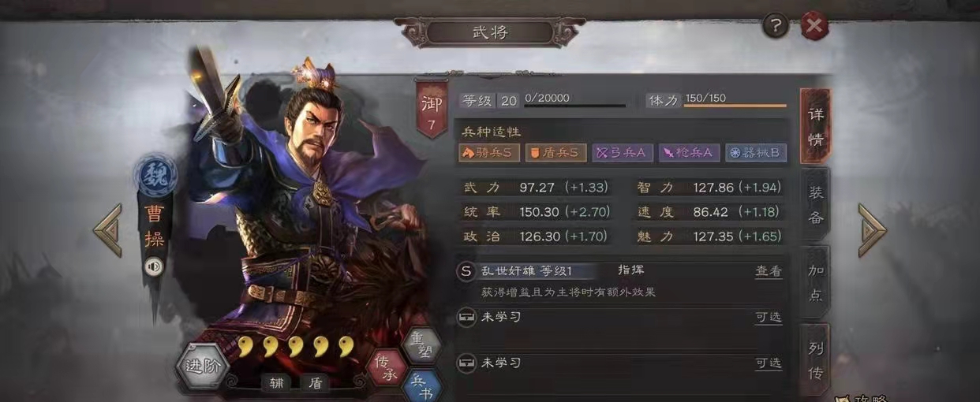Click 可选 on second 未学习 slot
980x402 pixels.
(x=769, y=363)
